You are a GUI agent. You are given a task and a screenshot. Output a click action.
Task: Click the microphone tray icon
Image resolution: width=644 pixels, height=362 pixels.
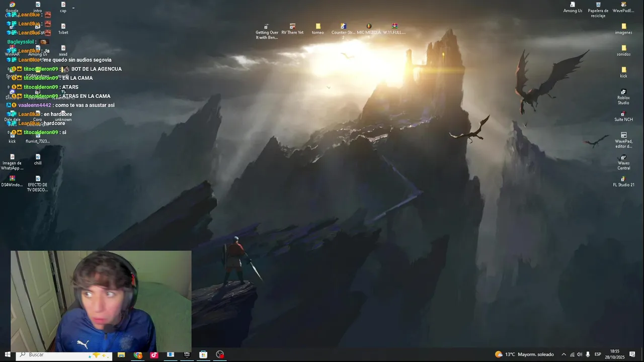click(x=588, y=354)
